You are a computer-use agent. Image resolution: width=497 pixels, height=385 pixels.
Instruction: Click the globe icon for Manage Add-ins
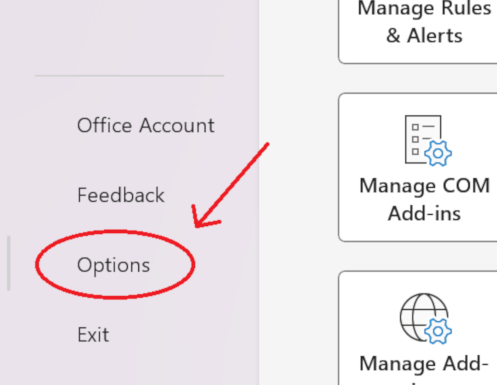click(425, 318)
